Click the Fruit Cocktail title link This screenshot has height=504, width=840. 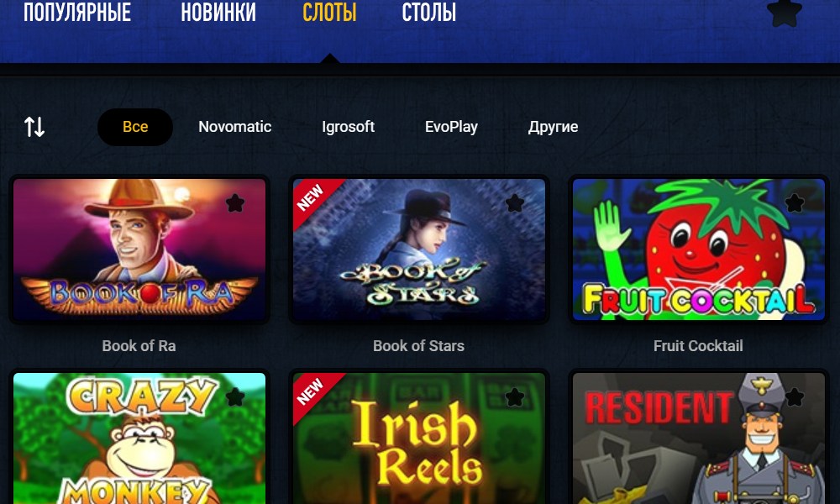tap(698, 346)
